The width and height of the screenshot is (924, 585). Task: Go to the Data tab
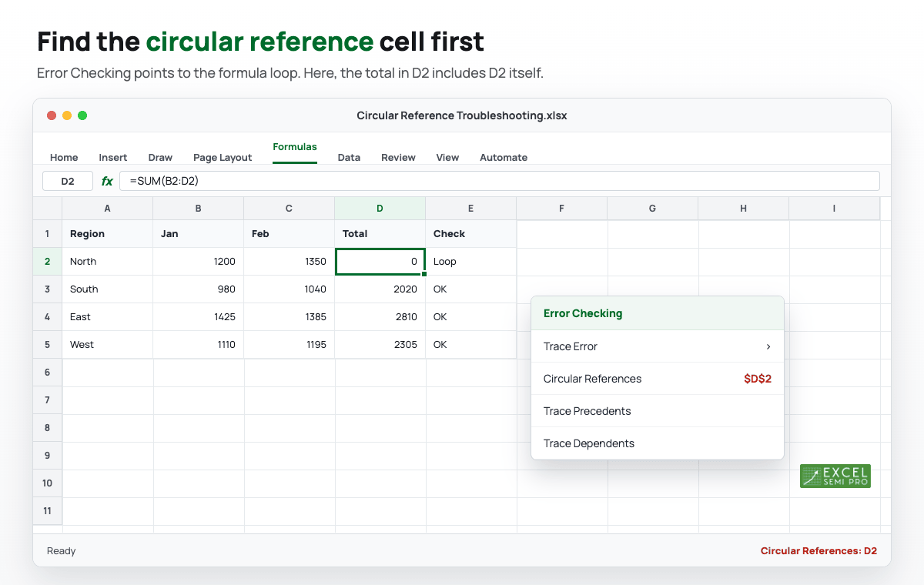349,157
